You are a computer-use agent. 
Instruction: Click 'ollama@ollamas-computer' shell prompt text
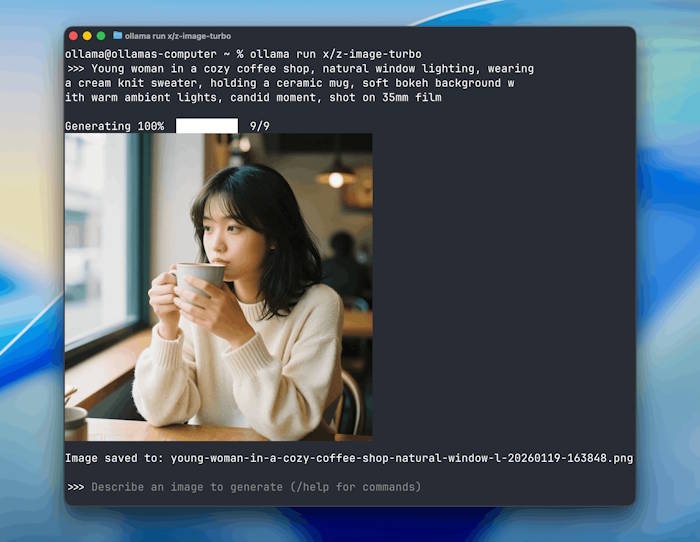[x=141, y=54]
